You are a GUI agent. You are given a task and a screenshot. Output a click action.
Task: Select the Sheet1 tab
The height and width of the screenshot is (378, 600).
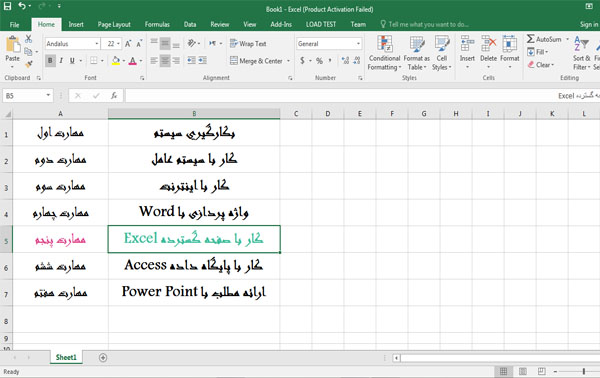(x=66, y=357)
